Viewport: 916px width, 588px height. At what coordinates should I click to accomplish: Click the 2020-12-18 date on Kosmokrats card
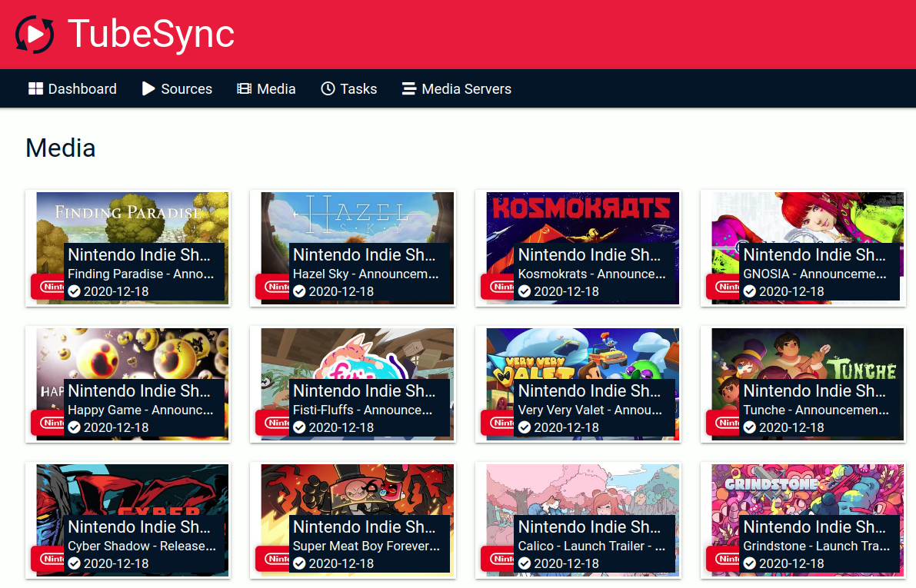567,291
